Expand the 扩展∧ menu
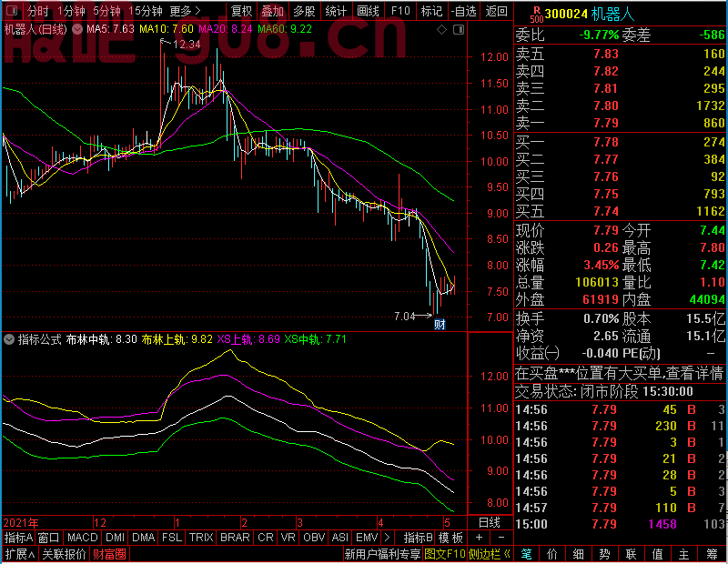728x564 pixels. 20,554
